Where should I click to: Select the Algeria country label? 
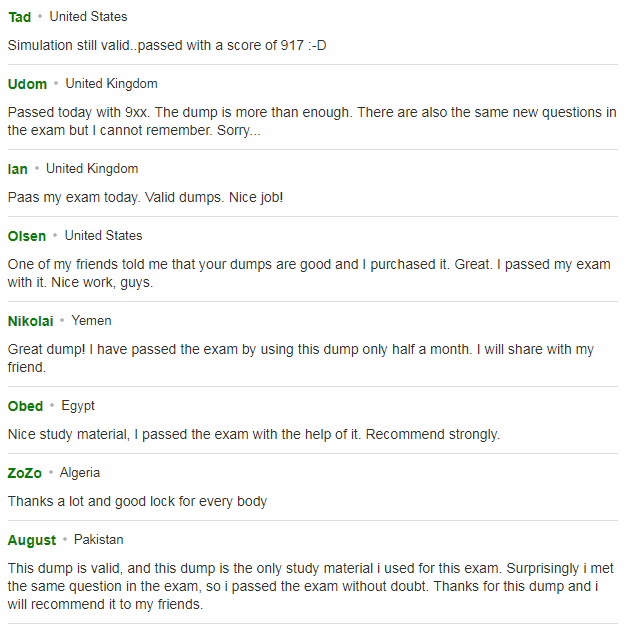[x=80, y=473]
